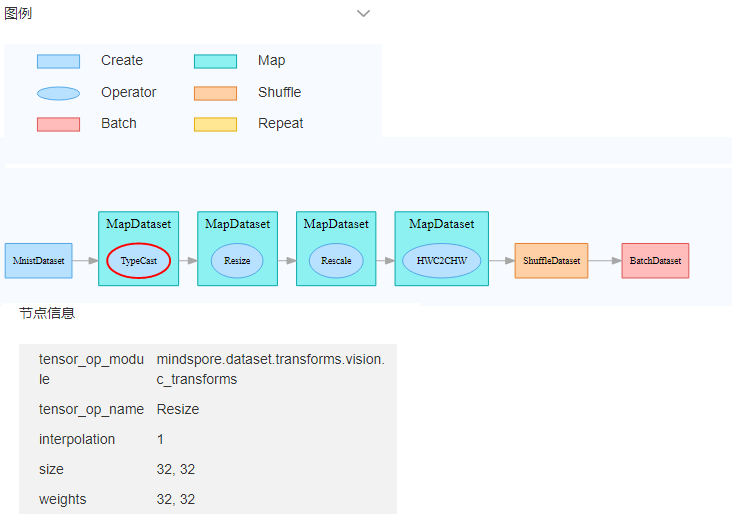This screenshot has width=732, height=517.
Task: Click the BatchDataset node
Action: [x=655, y=261]
